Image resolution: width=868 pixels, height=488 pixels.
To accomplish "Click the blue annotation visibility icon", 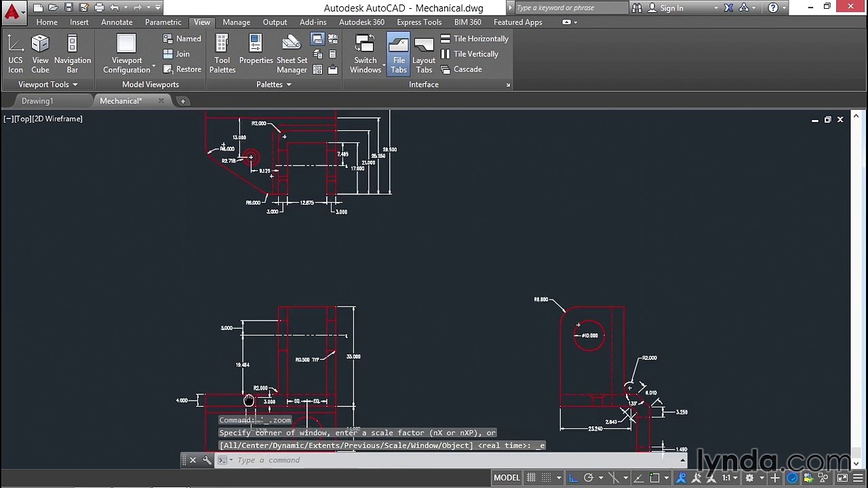I will [681, 478].
